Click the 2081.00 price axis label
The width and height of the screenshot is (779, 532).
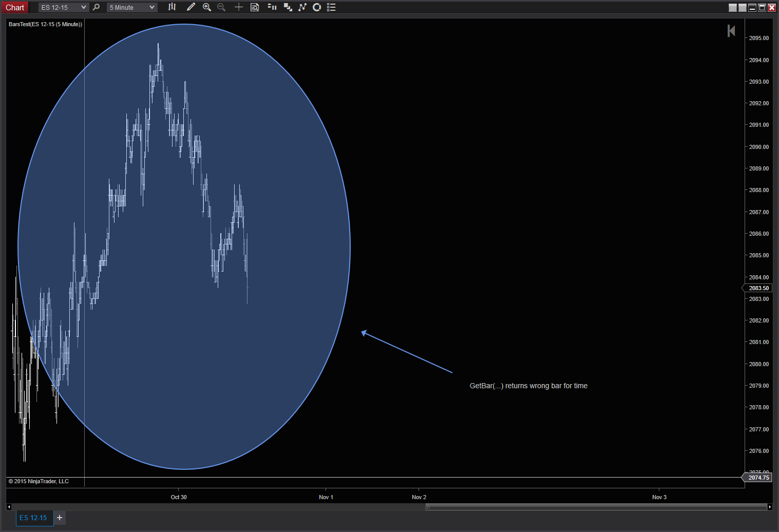pos(759,342)
